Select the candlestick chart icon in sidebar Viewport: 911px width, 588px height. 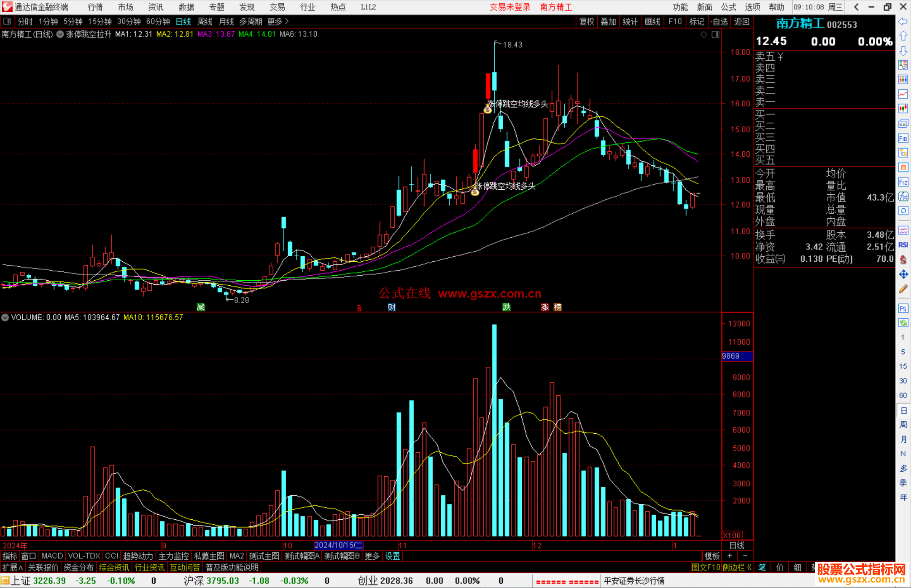coord(903,109)
